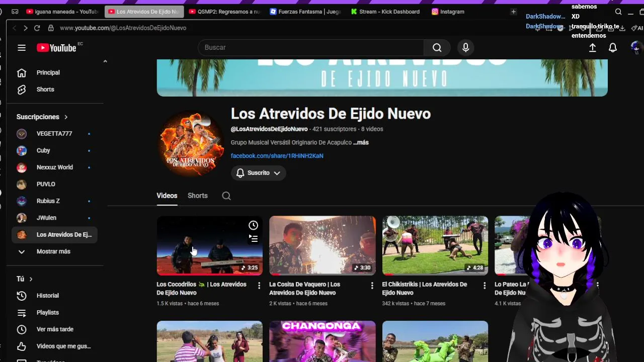Expand the Tú section arrow
The image size is (644, 362).
tap(31, 279)
